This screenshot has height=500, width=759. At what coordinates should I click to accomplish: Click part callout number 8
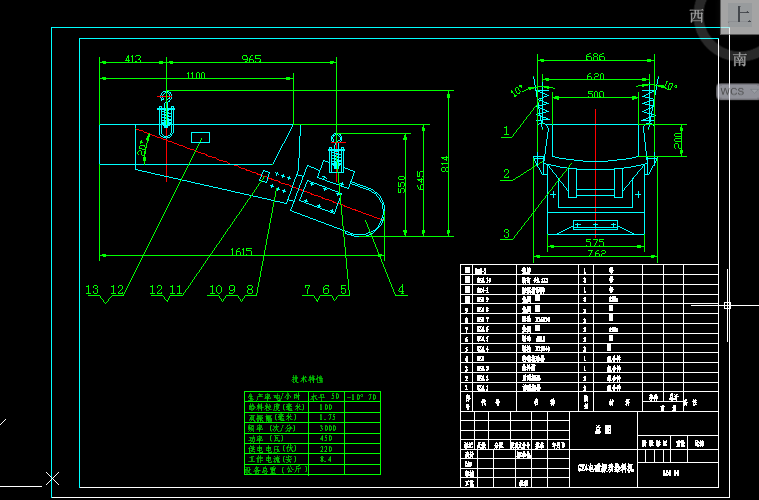pos(250,289)
